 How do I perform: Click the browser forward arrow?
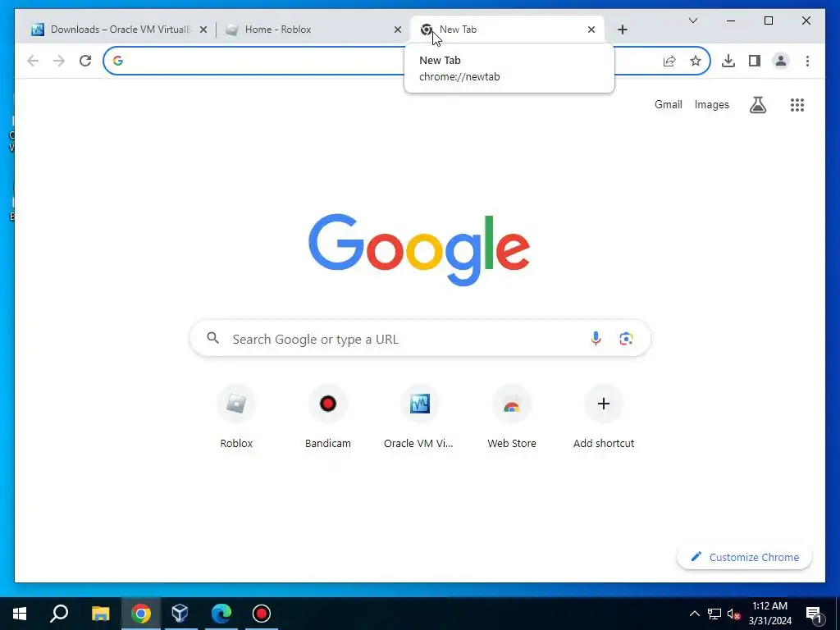59,61
